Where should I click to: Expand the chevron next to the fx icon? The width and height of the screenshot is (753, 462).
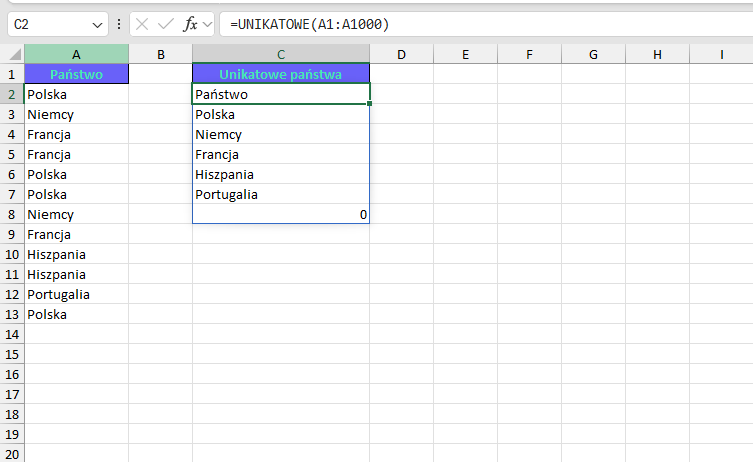[208, 23]
